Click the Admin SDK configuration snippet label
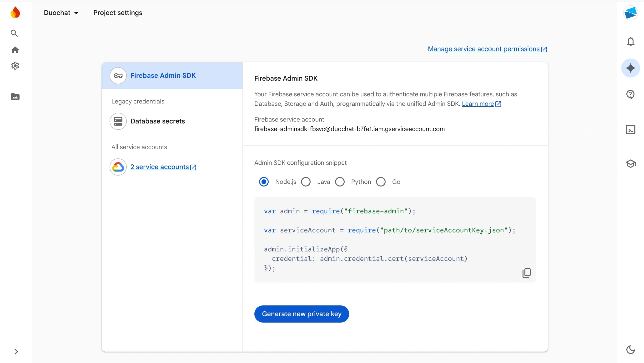The height and width of the screenshot is (363, 644). 300,163
